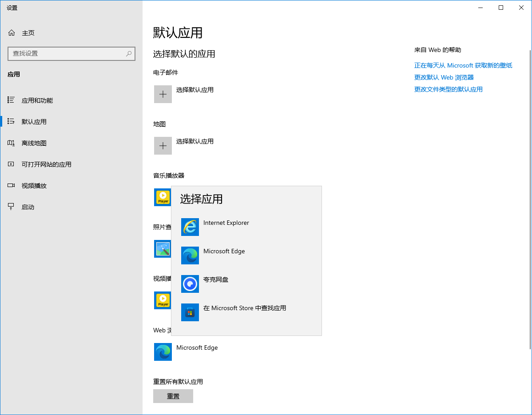The image size is (532, 415).
Task: Pick the 夸克网盘 app icon
Action: tap(190, 284)
